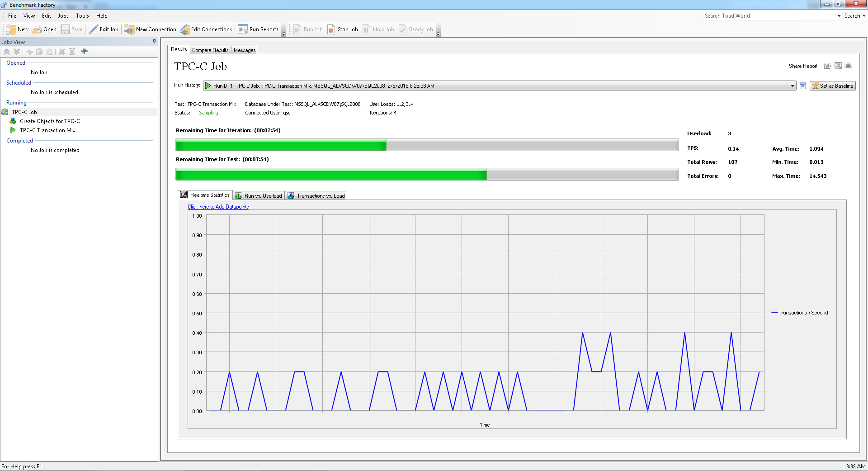868x471 pixels.
Task: Click the Set as Baseline button
Action: click(x=832, y=86)
